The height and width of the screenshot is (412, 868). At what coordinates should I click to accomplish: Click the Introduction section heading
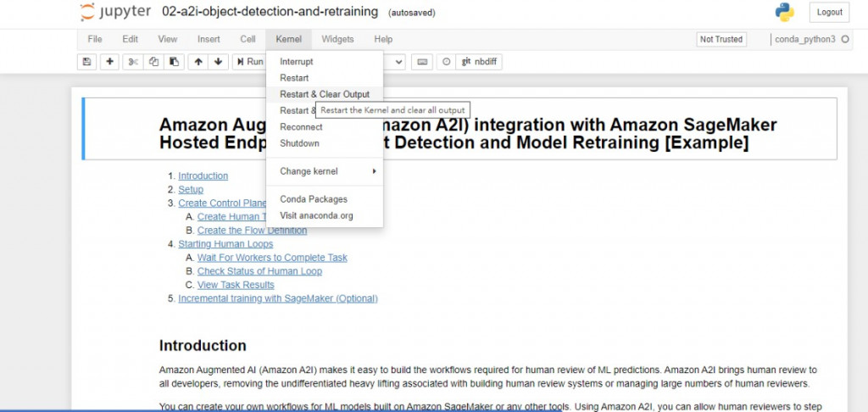click(203, 346)
